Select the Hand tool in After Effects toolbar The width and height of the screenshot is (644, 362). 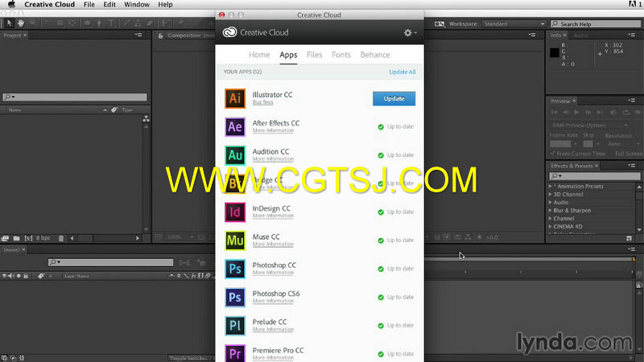(21, 23)
